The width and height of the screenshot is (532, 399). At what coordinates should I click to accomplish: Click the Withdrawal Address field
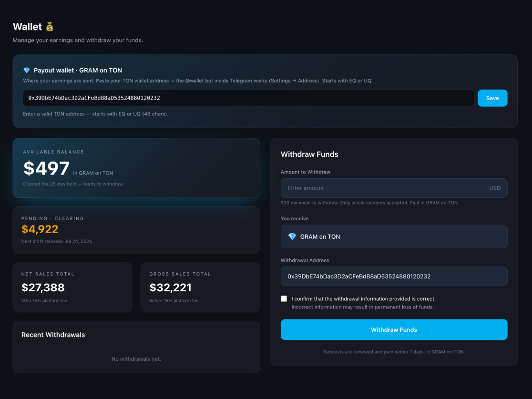(x=394, y=276)
